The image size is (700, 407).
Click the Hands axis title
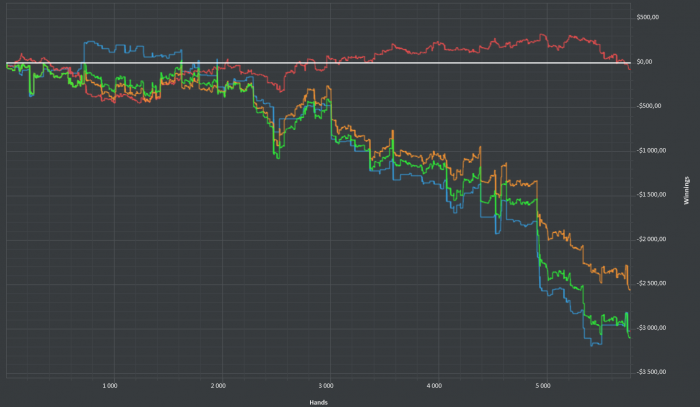(x=318, y=403)
